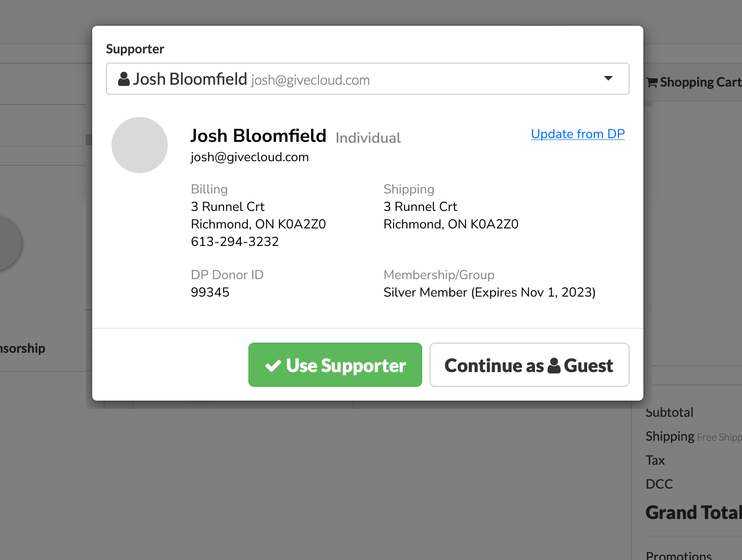Click the Update from DP link
742x560 pixels.
tap(577, 134)
